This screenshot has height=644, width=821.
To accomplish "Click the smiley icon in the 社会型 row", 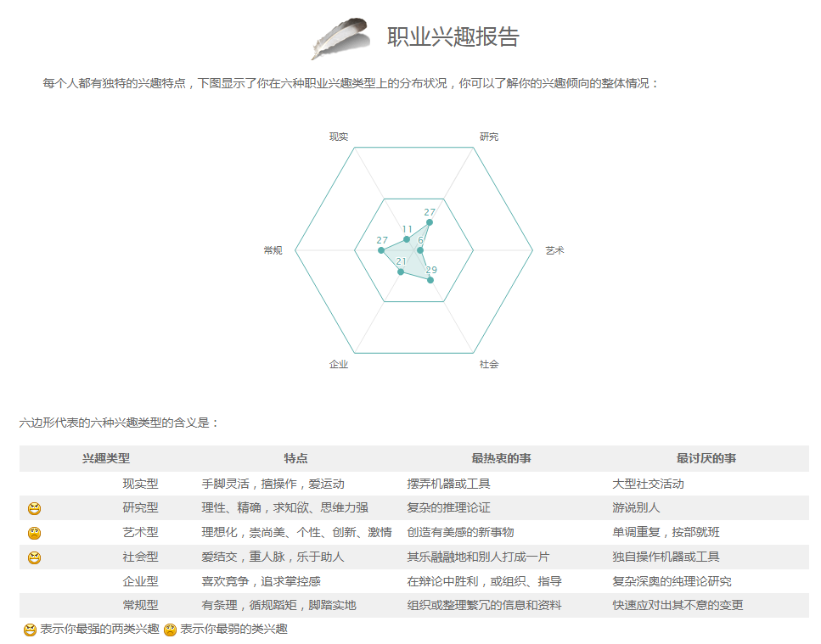I will click(x=34, y=557).
